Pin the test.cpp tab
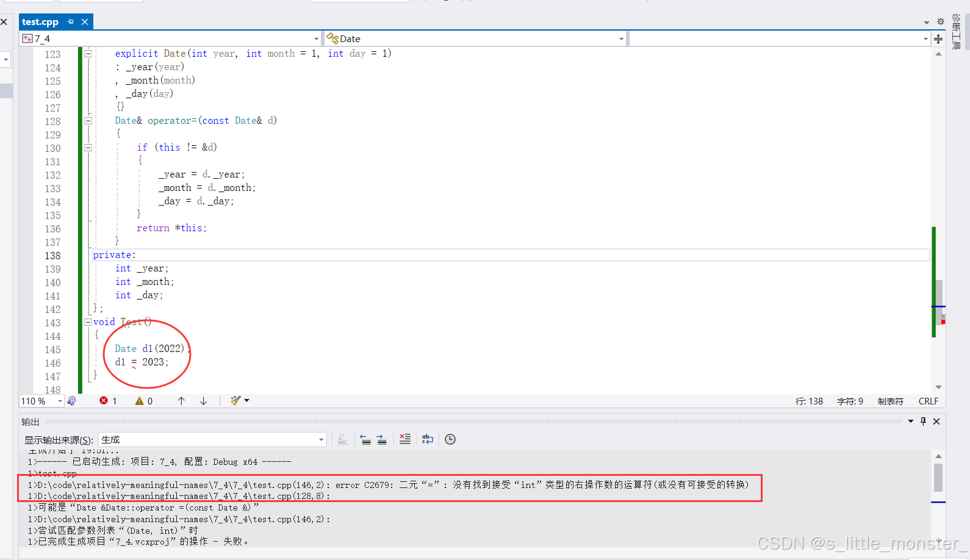The image size is (970, 560). (x=71, y=22)
